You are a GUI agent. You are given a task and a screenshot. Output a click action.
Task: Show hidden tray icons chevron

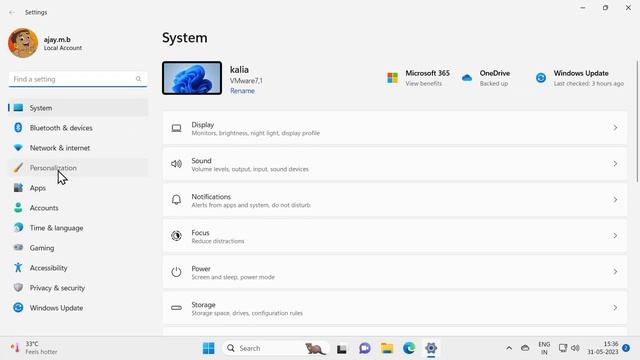tap(509, 348)
